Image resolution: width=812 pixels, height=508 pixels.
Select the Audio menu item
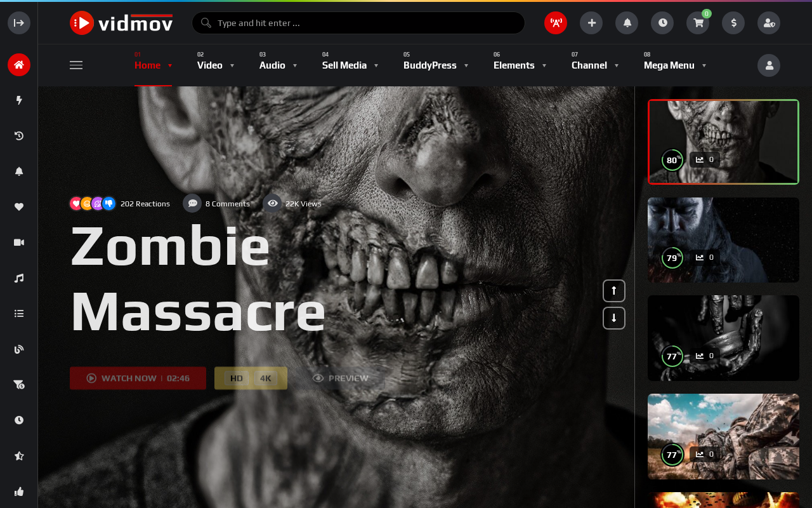272,65
